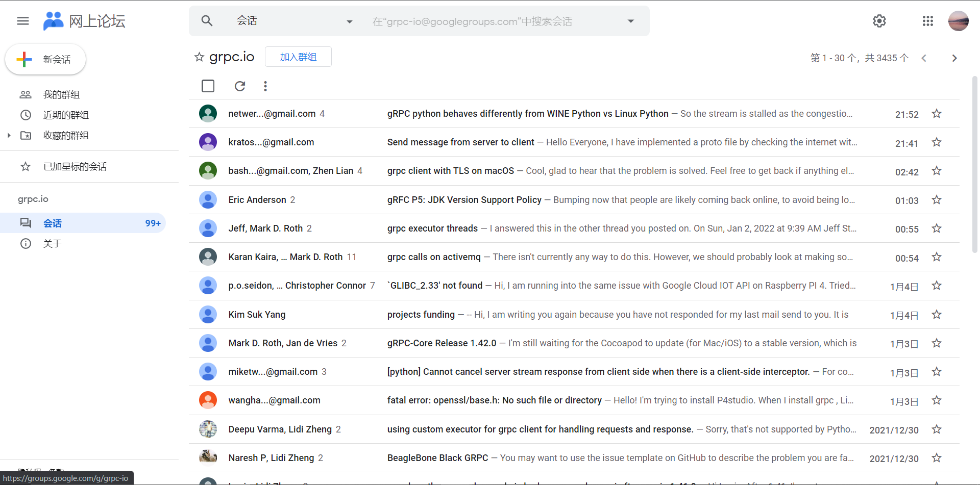Click Kim Suk Yang's avatar icon

point(208,314)
